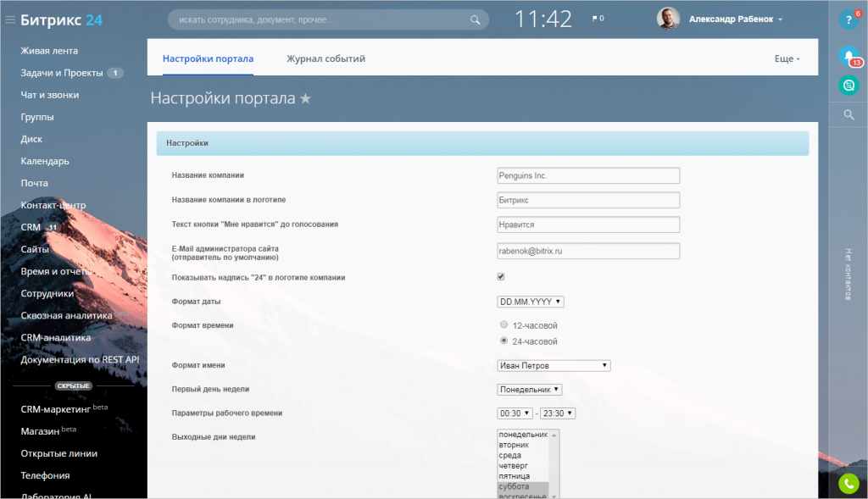Toggle the show "24" in logo checkbox
This screenshot has width=868, height=499.
(x=501, y=276)
